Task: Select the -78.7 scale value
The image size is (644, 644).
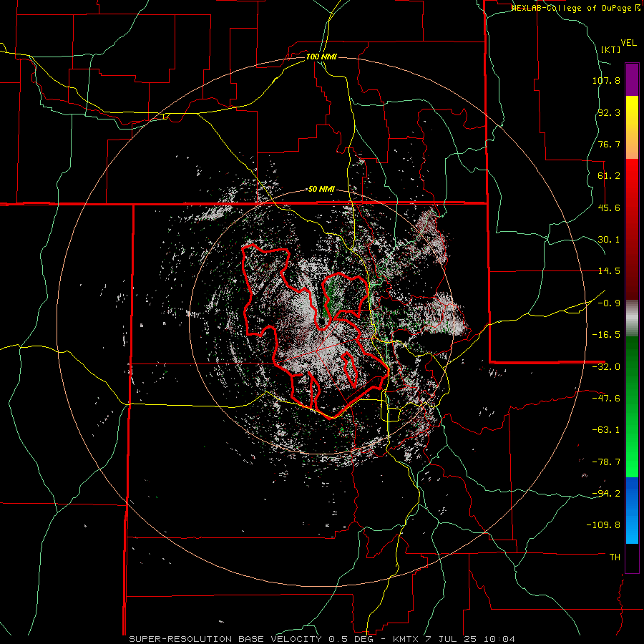Action: click(606, 462)
